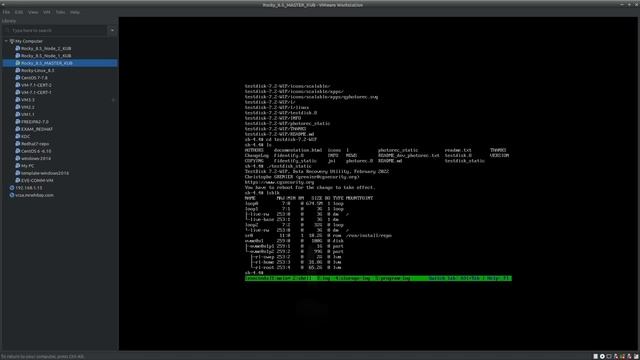The width and height of the screenshot is (640, 360).
Task: Click the library search input field
Action: pyautogui.click(x=55, y=30)
